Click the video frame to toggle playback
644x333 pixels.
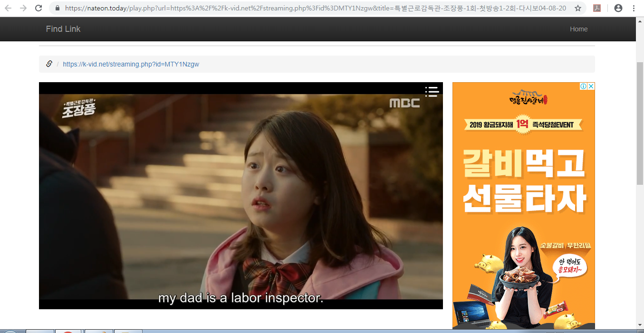tap(241, 196)
